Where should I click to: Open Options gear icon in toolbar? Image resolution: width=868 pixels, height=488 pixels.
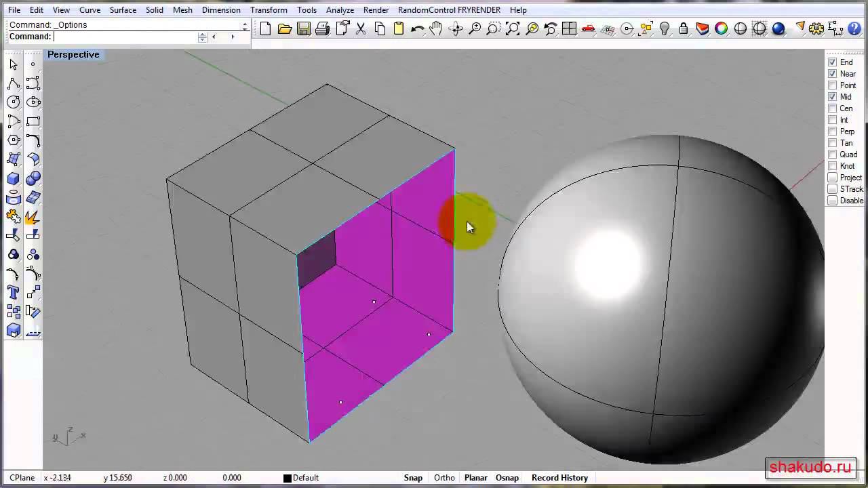[x=816, y=28]
